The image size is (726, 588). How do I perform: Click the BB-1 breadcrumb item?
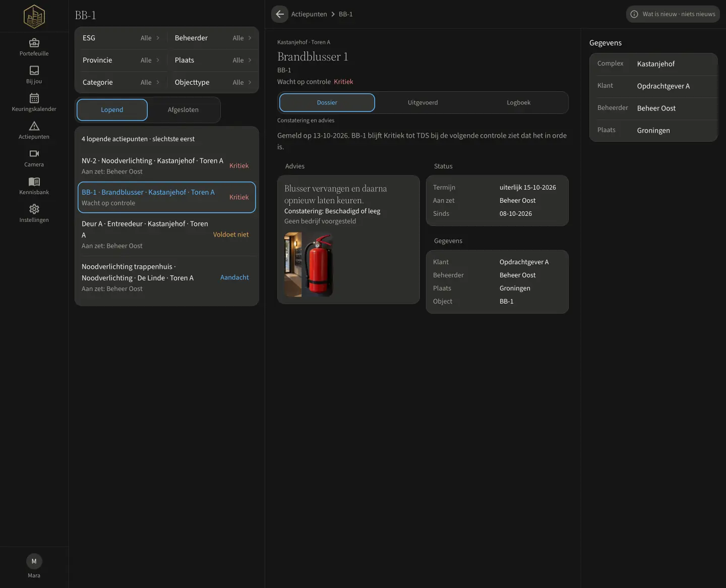point(346,14)
